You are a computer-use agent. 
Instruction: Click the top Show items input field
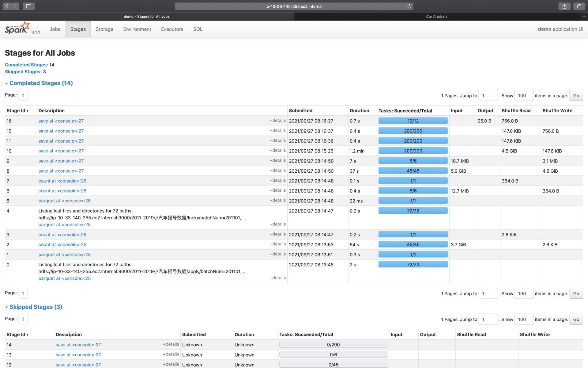(524, 96)
